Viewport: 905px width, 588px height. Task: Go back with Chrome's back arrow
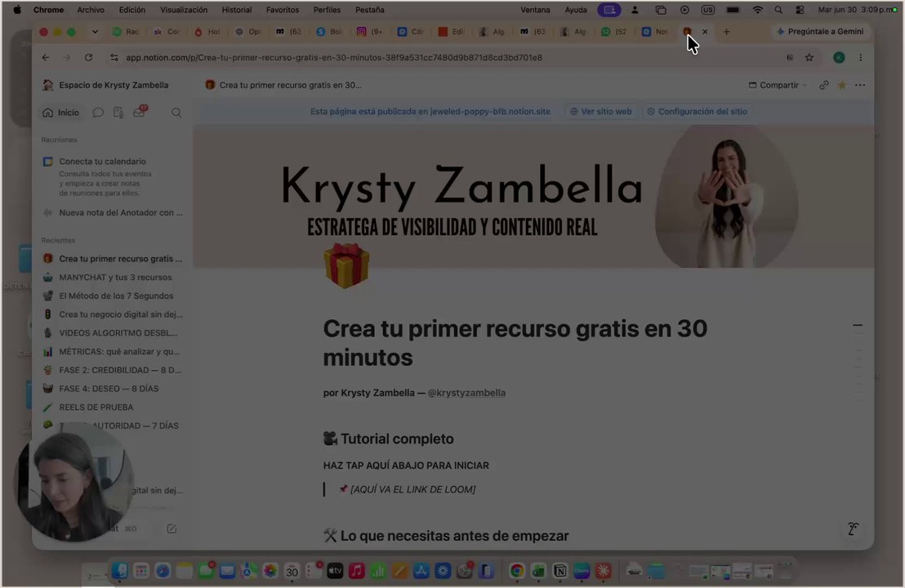coord(46,57)
